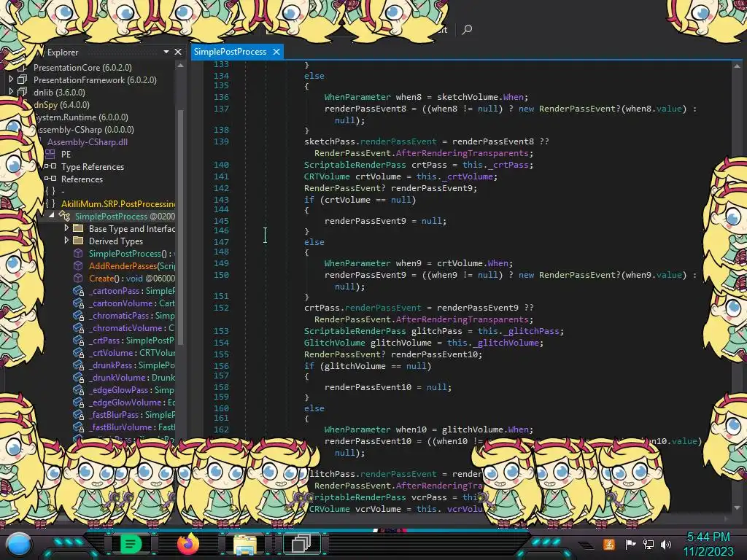Image resolution: width=747 pixels, height=560 pixels.
Task: Click the _crtVolume private field icon
Action: 78,352
